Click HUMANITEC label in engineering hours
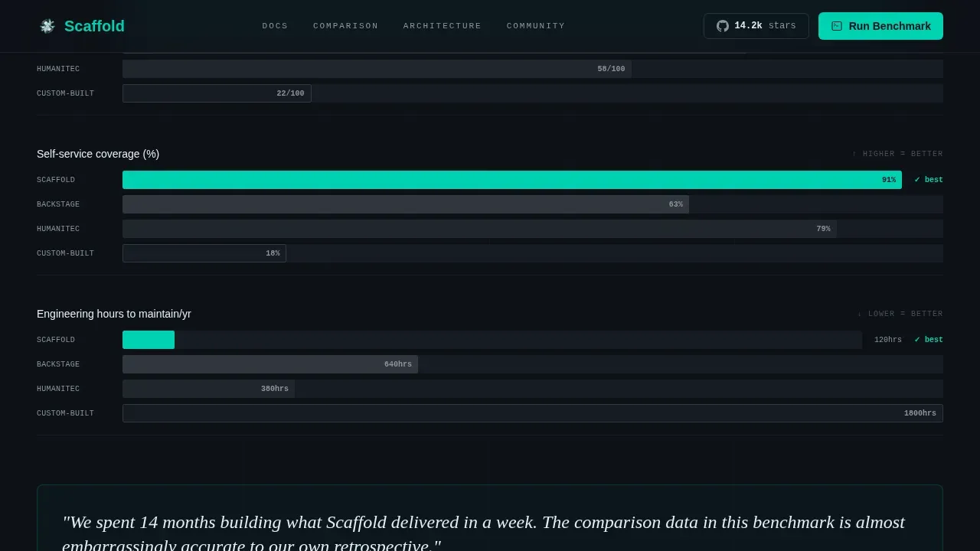This screenshot has height=551, width=980. tap(58, 389)
